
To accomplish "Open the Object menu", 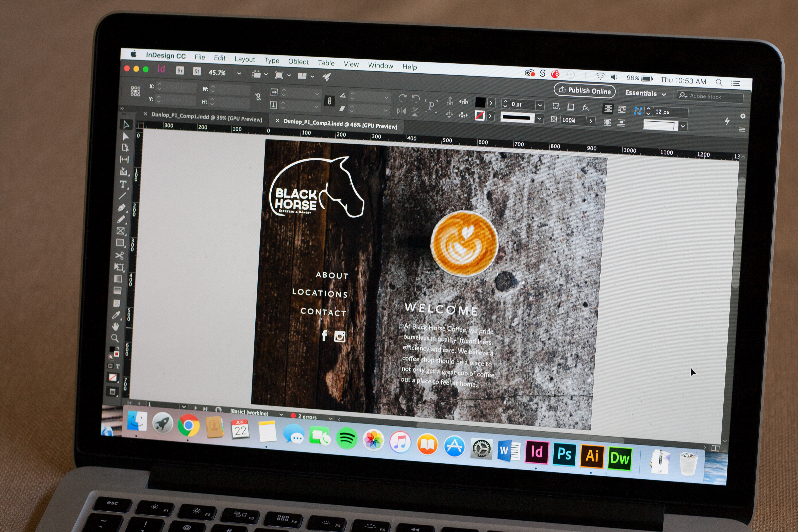I will [298, 62].
